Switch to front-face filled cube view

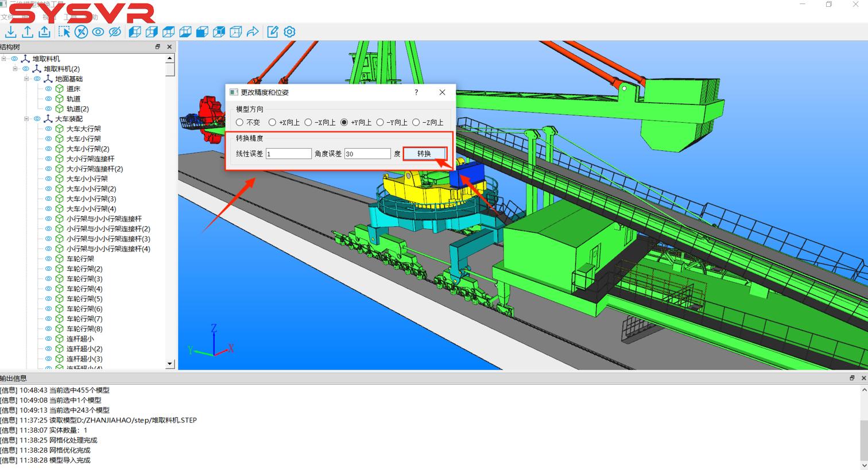(202, 32)
